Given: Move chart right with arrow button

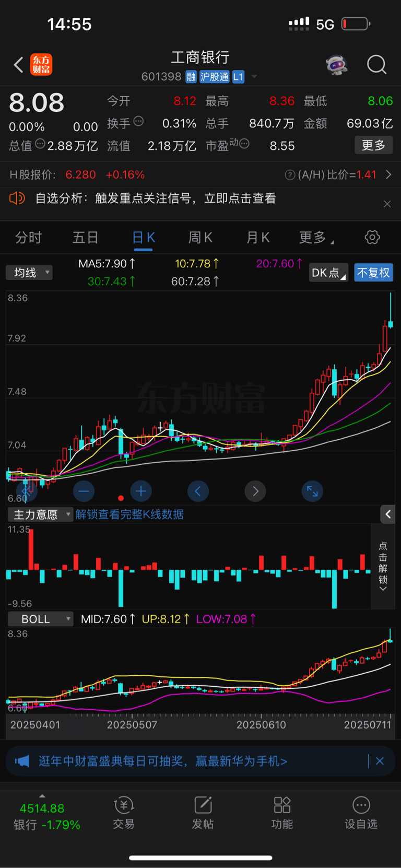Looking at the screenshot, I should click(255, 491).
